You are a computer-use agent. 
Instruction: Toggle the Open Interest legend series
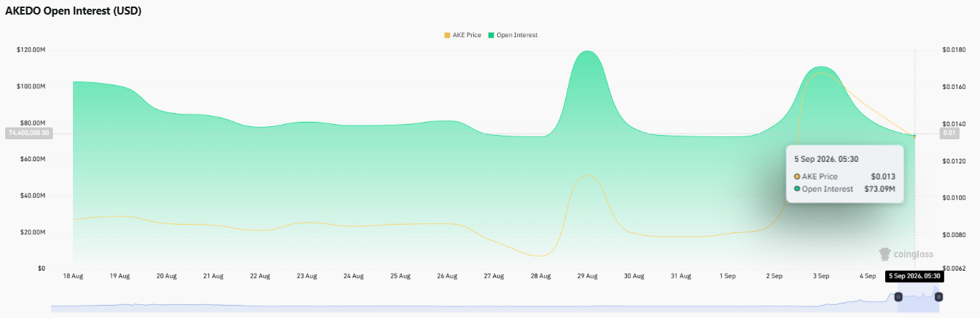[x=513, y=35]
